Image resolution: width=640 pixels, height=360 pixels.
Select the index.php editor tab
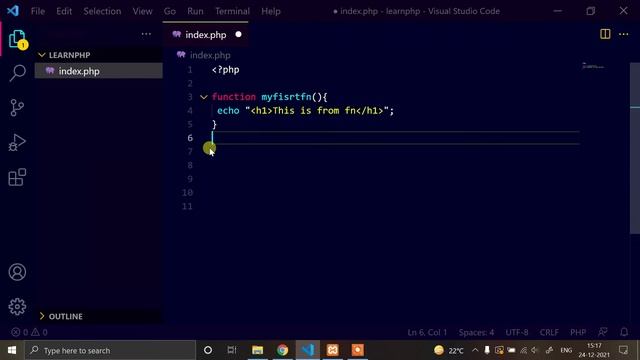point(205,35)
